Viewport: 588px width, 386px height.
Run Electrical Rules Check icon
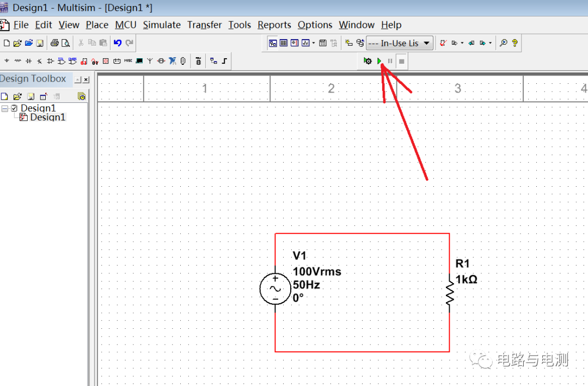click(x=443, y=43)
